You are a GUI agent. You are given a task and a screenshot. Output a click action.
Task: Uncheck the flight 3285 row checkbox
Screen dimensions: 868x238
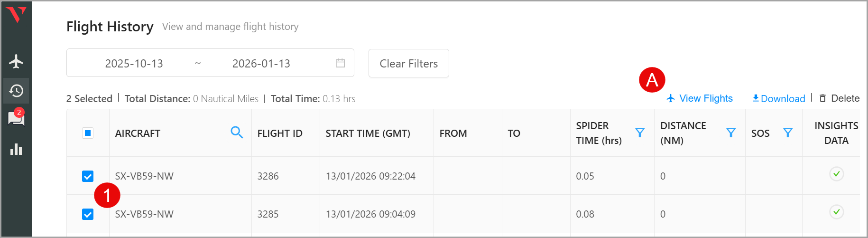click(88, 214)
